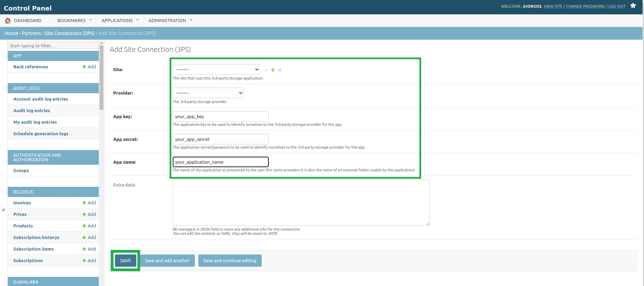Click the Log Out link

[x=617, y=6]
